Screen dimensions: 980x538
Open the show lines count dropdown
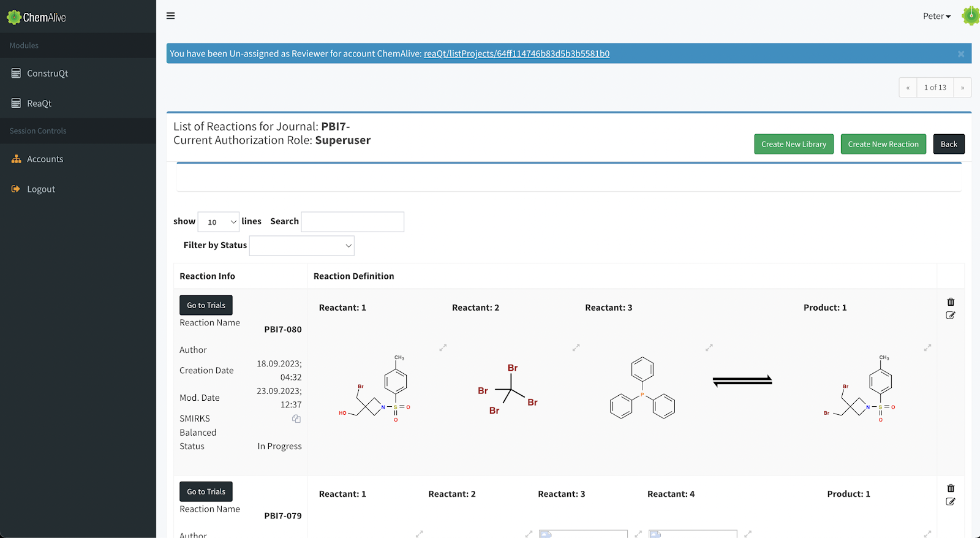tap(219, 222)
